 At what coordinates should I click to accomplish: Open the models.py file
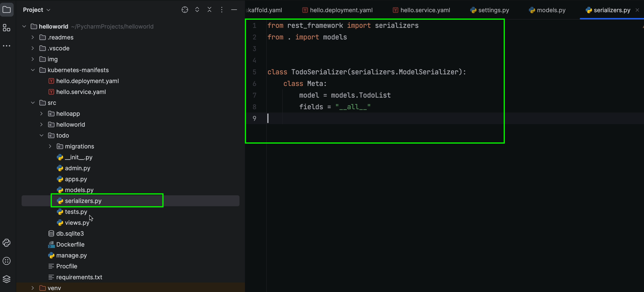[x=79, y=190]
